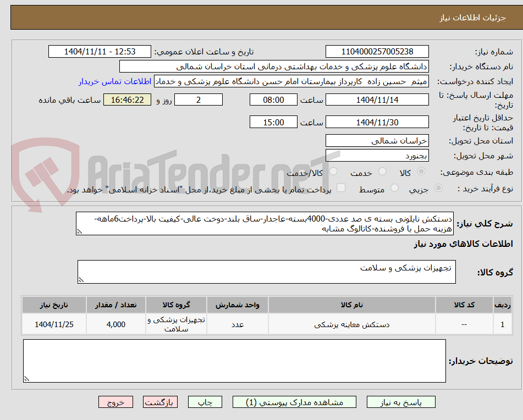Click the دستکش معاینه پزشکی item cell
The image size is (523, 420).
(351, 324)
